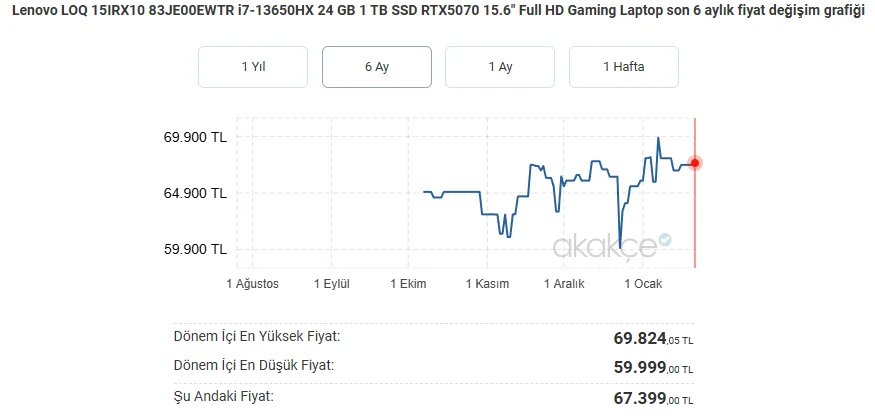Image resolution: width=875 pixels, height=418 pixels.
Task: Click the 59.900 TL axis label
Action: point(195,249)
